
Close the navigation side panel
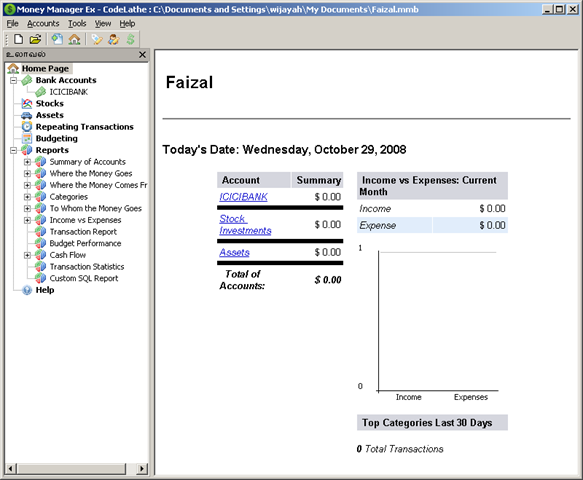coord(142,55)
